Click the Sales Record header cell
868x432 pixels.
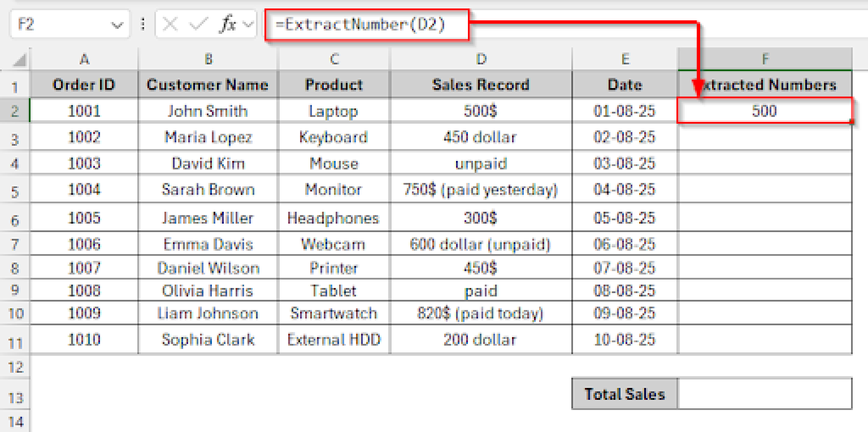point(481,85)
